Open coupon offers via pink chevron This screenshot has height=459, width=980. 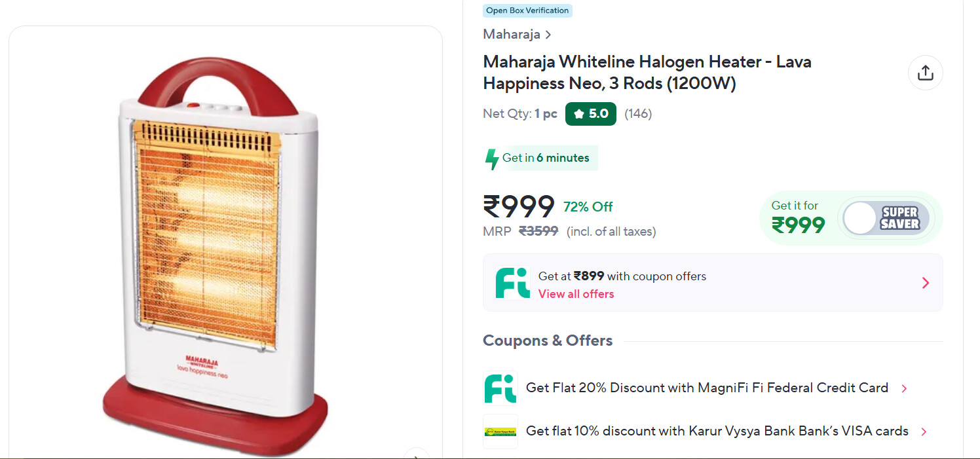coord(925,283)
